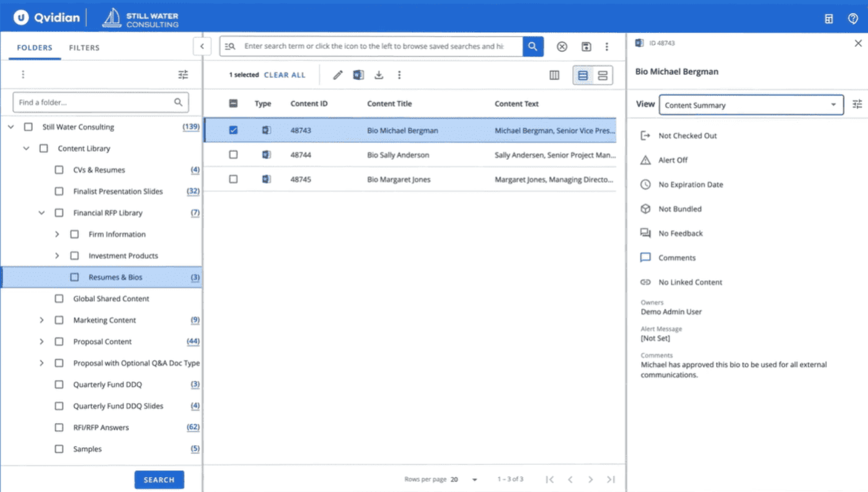868x492 pixels.
Task: Switch to the Filters tab
Action: (x=84, y=48)
